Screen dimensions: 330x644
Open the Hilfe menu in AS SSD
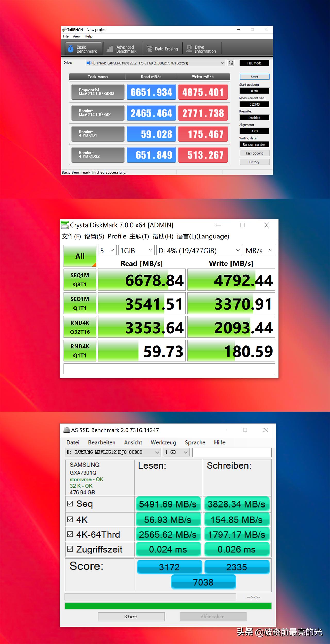220,442
